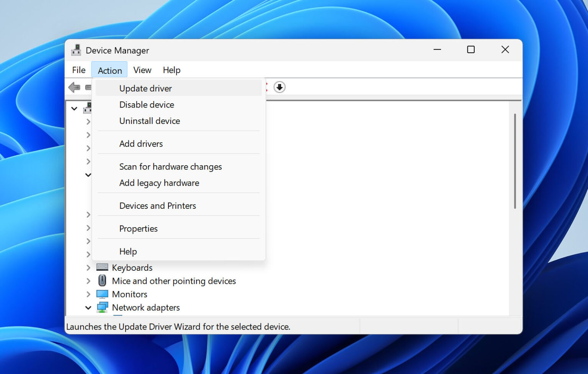
Task: Expand the Keyboards branch
Action: coord(88,267)
